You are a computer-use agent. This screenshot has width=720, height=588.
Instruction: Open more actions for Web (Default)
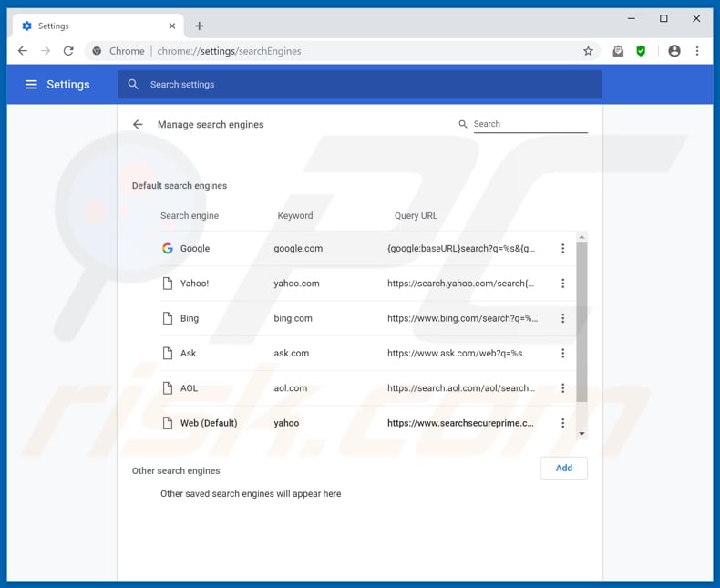562,423
